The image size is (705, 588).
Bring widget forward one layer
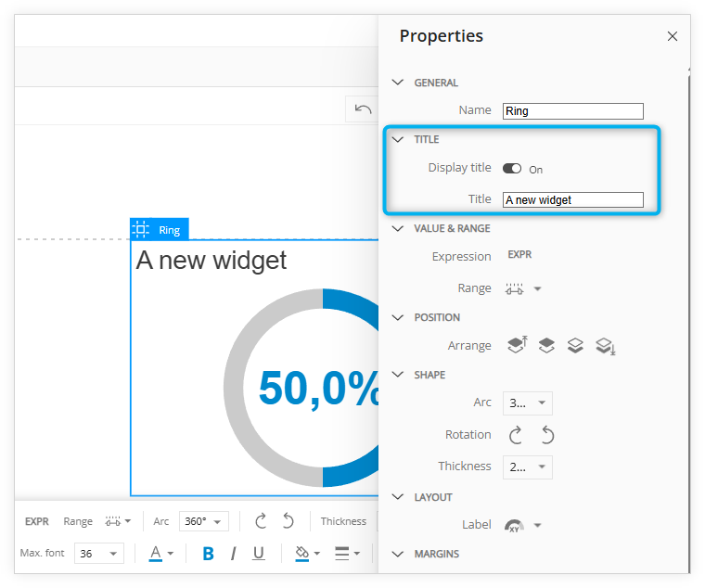546,345
